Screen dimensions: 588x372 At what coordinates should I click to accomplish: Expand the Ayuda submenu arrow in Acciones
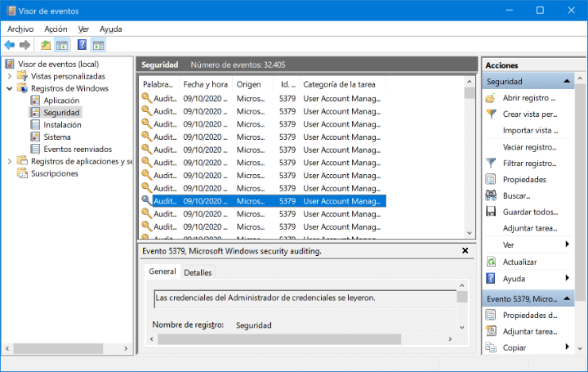click(x=568, y=278)
